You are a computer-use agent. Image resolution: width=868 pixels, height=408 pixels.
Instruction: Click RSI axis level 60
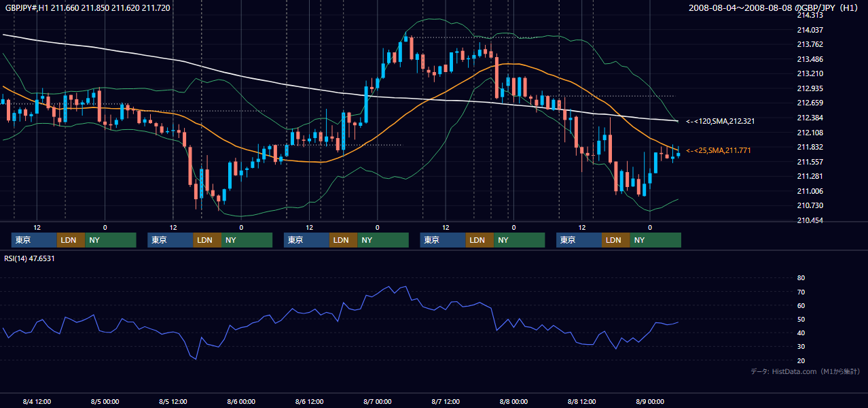pos(801,305)
